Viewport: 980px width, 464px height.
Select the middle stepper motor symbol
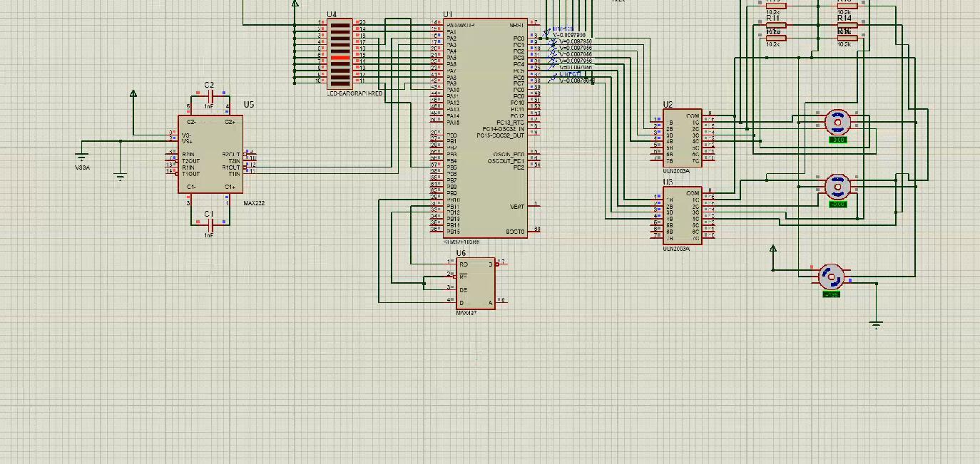[x=837, y=187]
